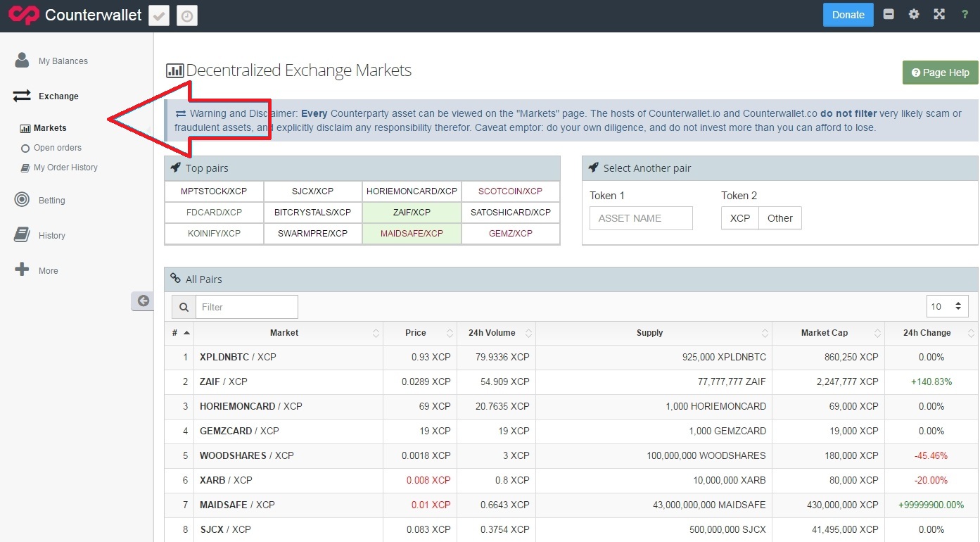
Task: Click the Top pairs rocket icon
Action: coord(176,168)
